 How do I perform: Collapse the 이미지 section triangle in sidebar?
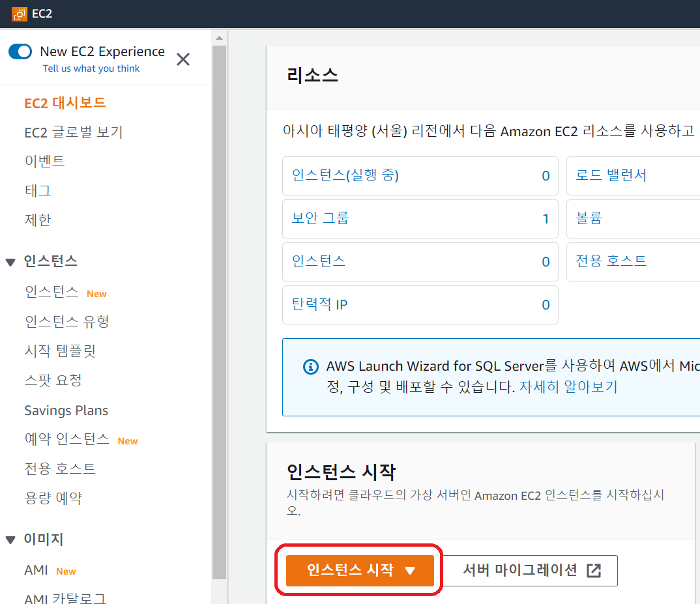tap(10, 540)
